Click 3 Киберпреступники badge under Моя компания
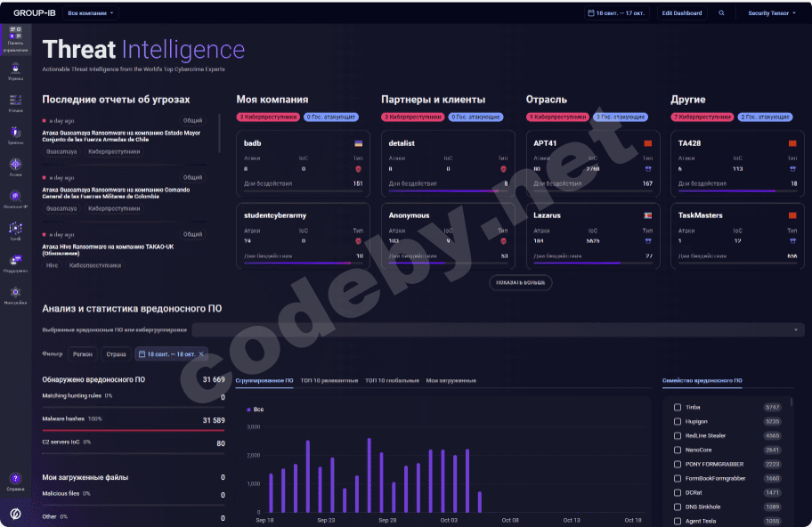812x527 pixels. (x=268, y=117)
